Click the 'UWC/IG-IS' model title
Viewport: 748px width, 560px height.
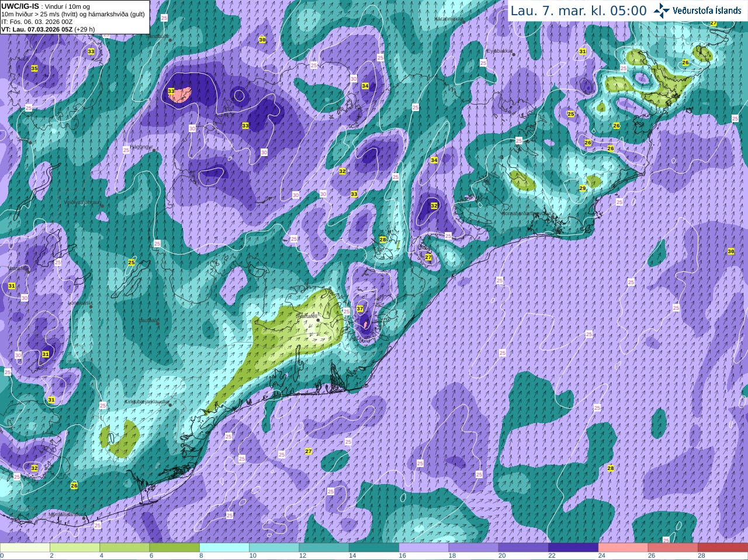(x=20, y=6)
